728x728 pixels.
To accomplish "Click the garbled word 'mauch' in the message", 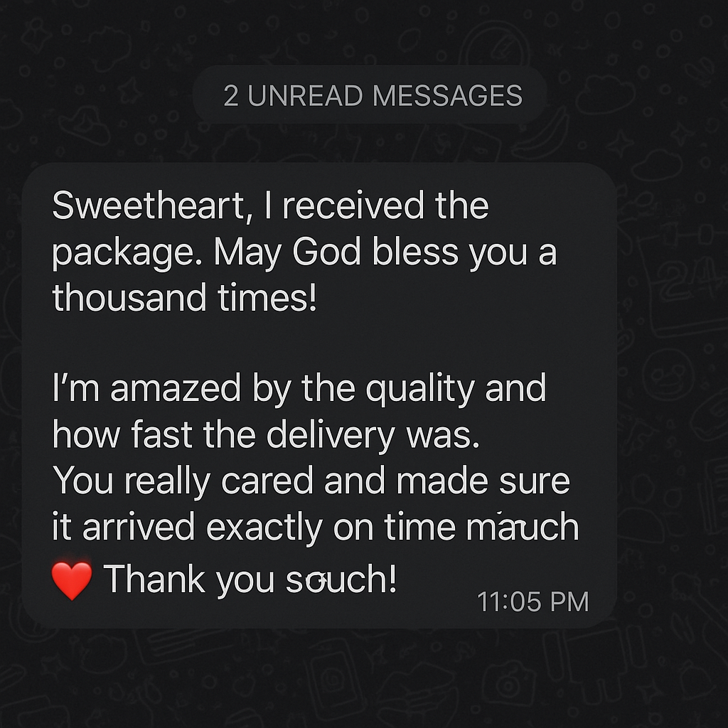I will tap(523, 527).
